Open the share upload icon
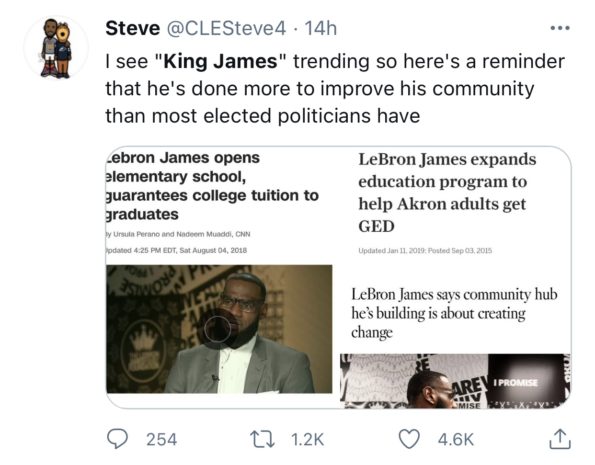 (x=560, y=439)
